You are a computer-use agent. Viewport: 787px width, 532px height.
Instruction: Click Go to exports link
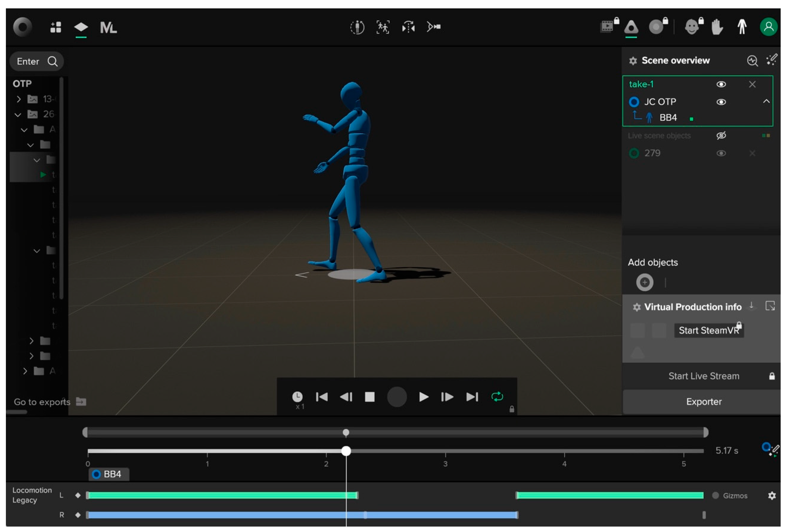[x=42, y=402]
